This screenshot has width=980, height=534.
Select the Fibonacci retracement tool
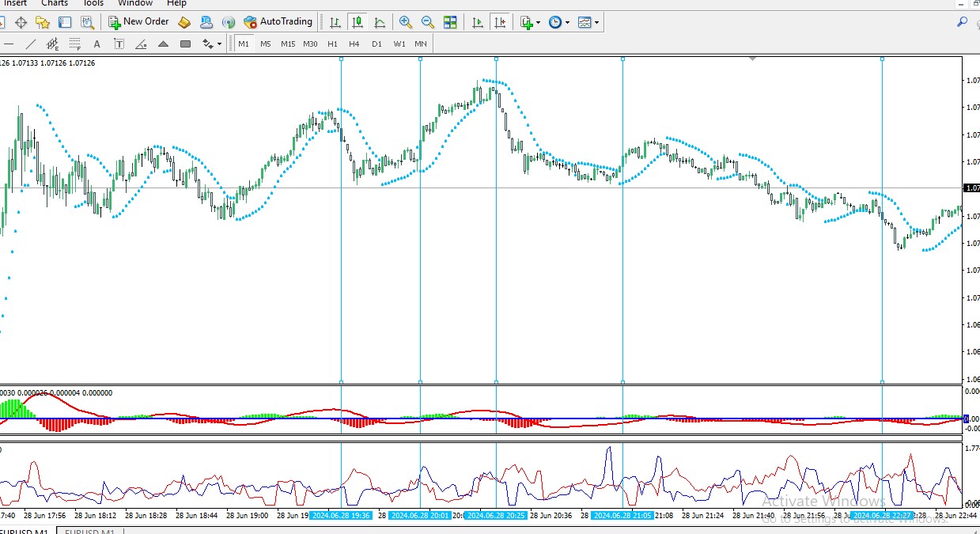(x=75, y=44)
